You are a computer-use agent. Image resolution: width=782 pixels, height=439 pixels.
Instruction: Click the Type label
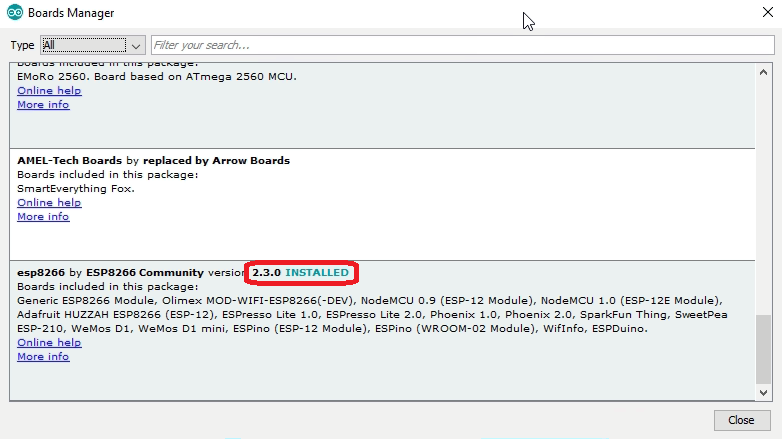22,45
